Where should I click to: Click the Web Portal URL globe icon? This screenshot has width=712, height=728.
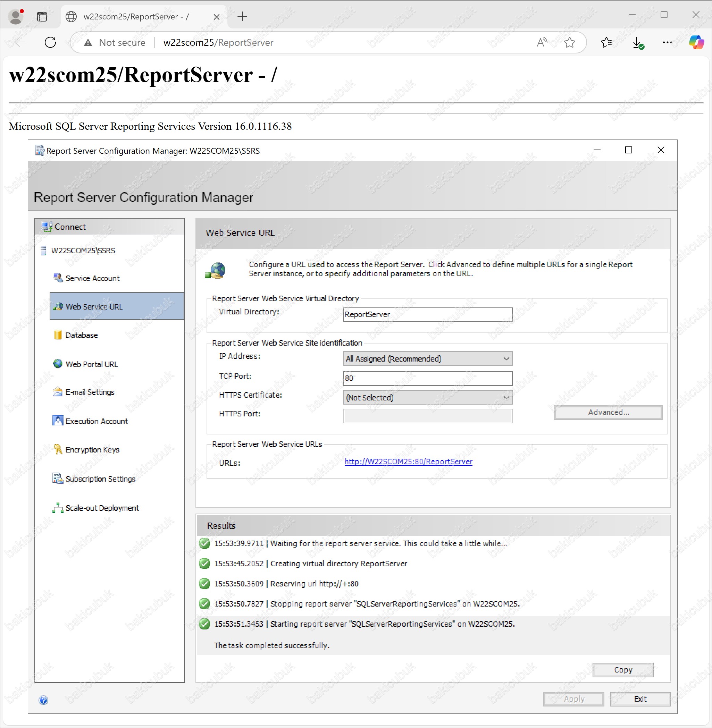[58, 363]
